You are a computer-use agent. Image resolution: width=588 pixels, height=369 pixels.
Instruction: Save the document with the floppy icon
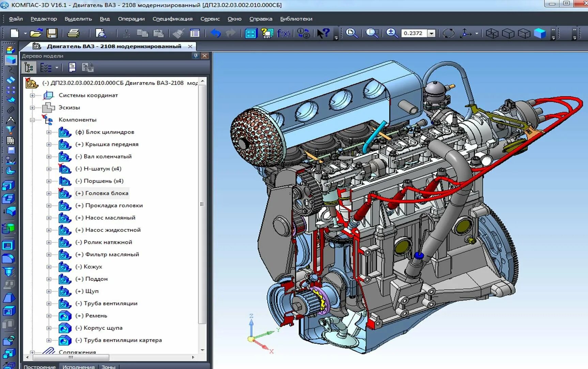coord(52,33)
